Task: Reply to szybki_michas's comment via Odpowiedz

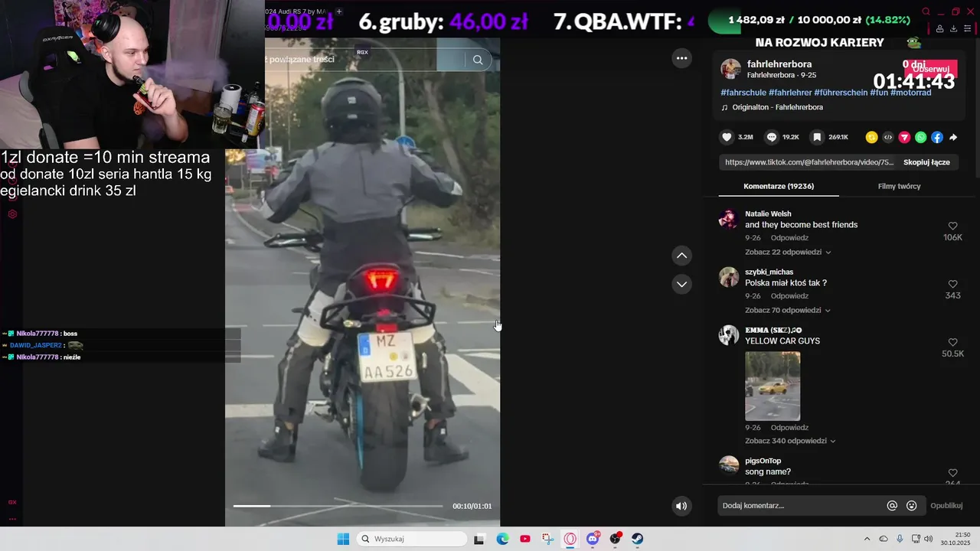Action: point(789,296)
